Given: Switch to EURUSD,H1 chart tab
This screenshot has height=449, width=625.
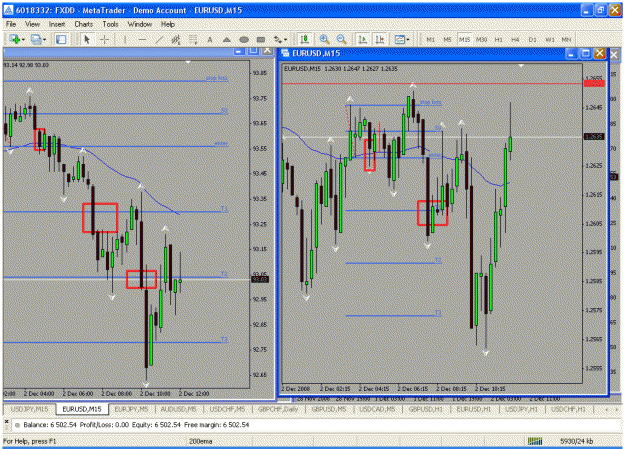Looking at the screenshot, I should pos(474,409).
